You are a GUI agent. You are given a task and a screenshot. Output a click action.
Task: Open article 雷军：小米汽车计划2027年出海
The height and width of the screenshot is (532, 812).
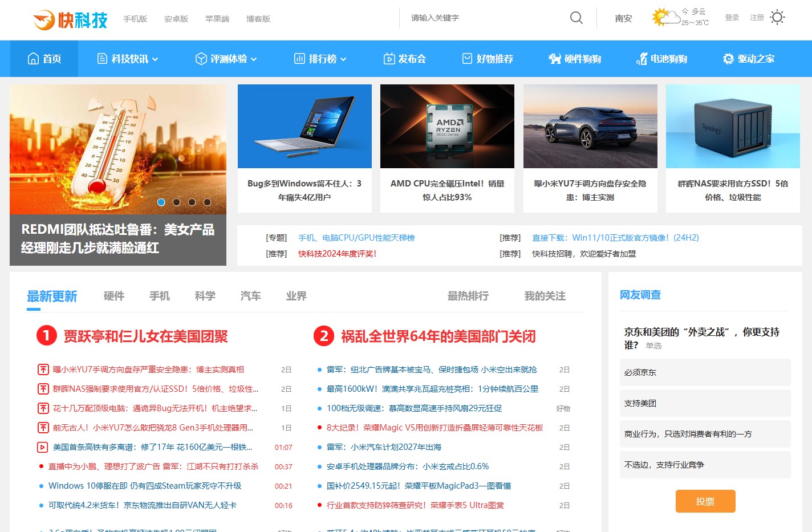tap(384, 447)
